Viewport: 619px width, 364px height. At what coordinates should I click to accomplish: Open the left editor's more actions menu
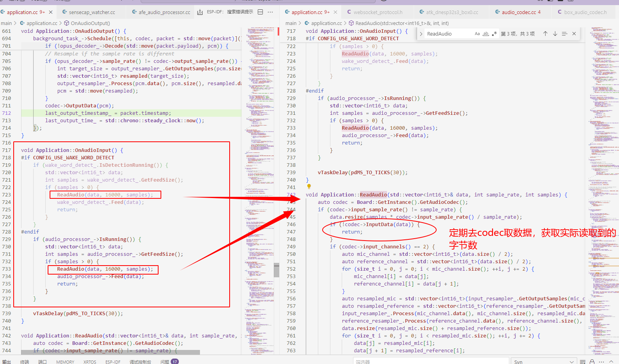point(270,12)
